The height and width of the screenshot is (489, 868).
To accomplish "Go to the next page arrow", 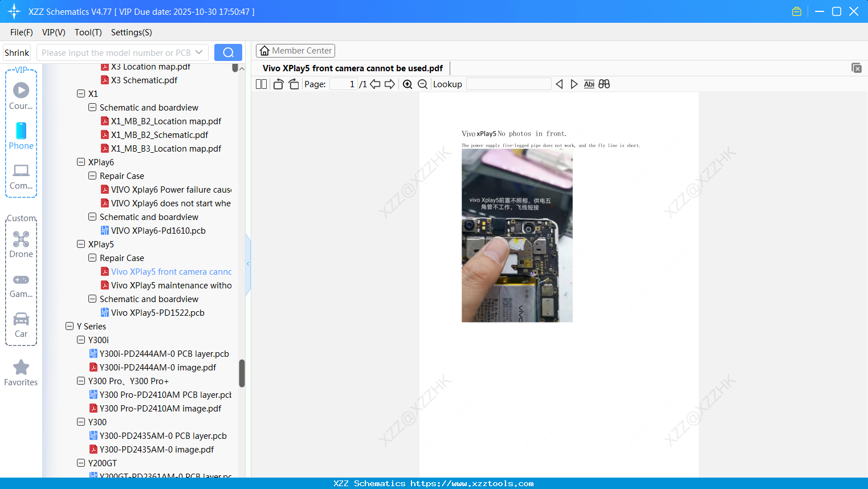I will [390, 84].
